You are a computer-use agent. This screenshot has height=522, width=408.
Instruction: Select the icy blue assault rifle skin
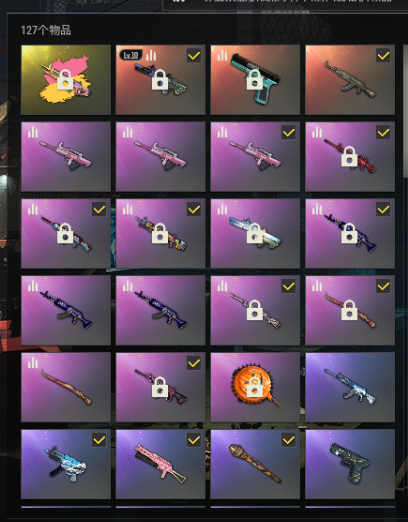(x=350, y=387)
